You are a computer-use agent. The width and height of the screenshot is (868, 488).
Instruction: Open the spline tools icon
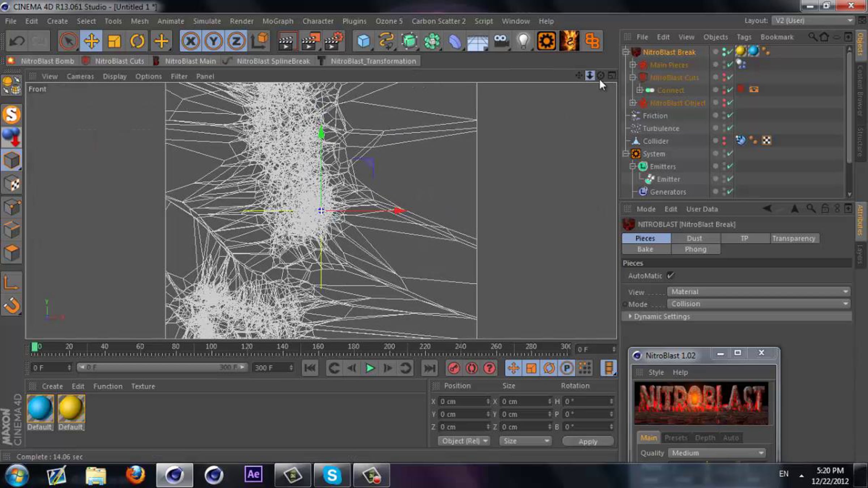click(x=386, y=41)
